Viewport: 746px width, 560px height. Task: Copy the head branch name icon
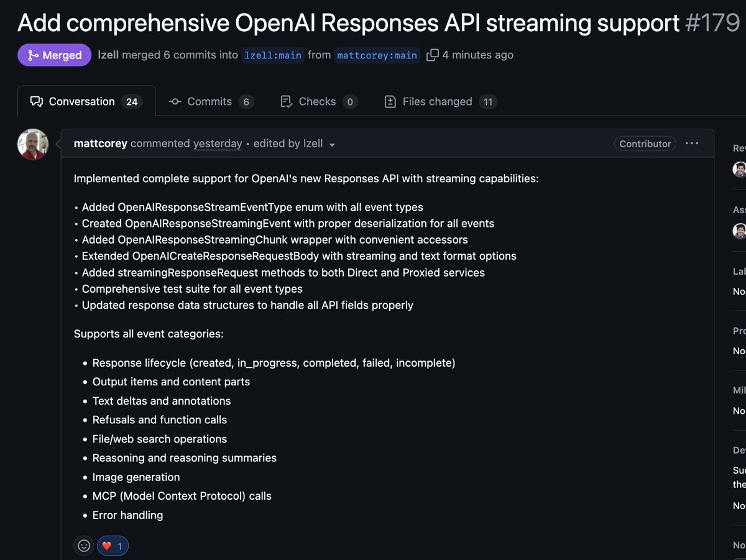click(x=433, y=55)
